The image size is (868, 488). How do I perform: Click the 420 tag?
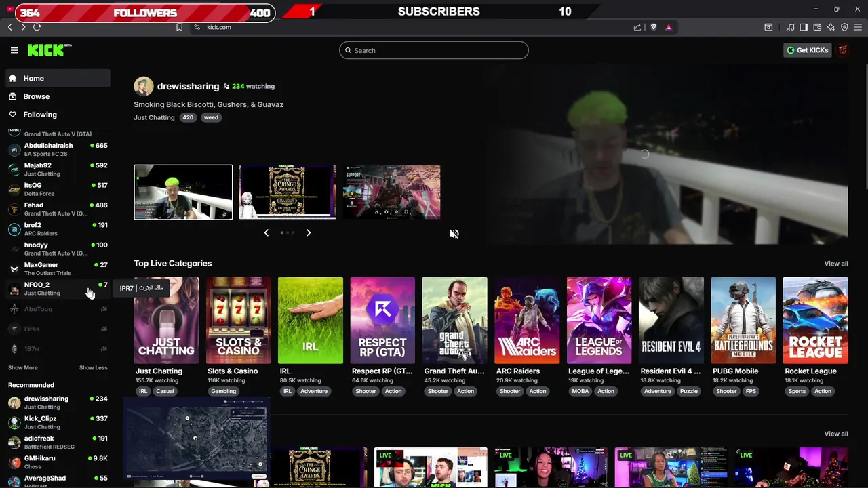pyautogui.click(x=188, y=117)
